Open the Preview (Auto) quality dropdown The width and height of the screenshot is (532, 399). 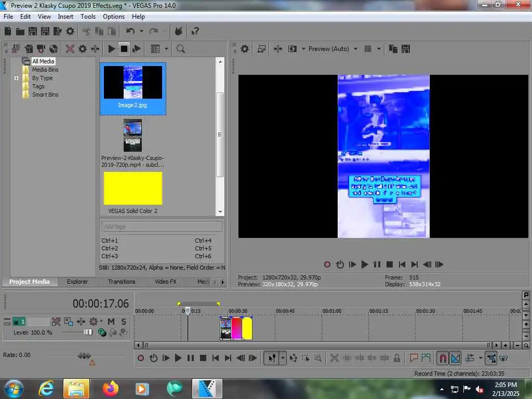click(x=332, y=49)
